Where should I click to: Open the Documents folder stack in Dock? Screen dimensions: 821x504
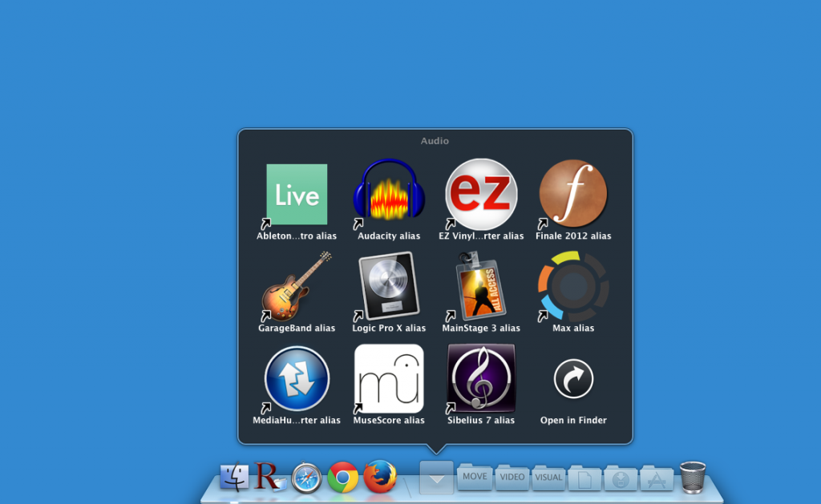coord(584,478)
